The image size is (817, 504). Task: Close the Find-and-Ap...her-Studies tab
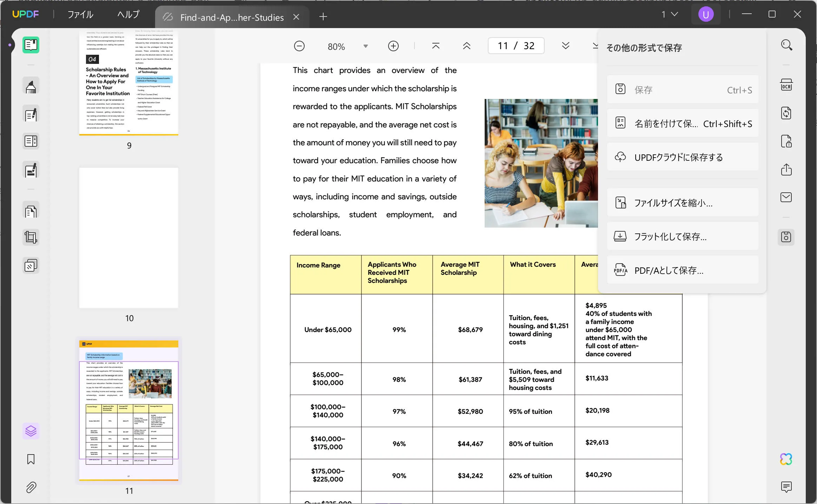(296, 17)
